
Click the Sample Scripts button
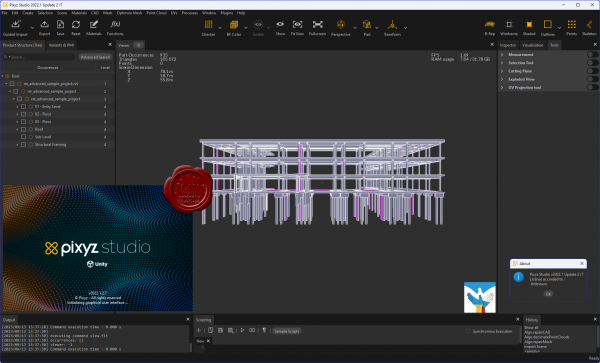tap(287, 331)
